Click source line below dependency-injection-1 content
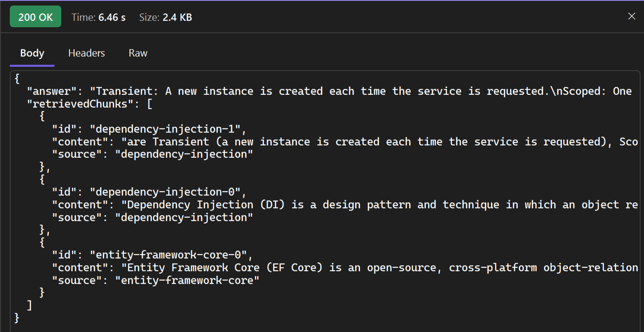Viewport: 644px width, 332px height. [x=152, y=154]
